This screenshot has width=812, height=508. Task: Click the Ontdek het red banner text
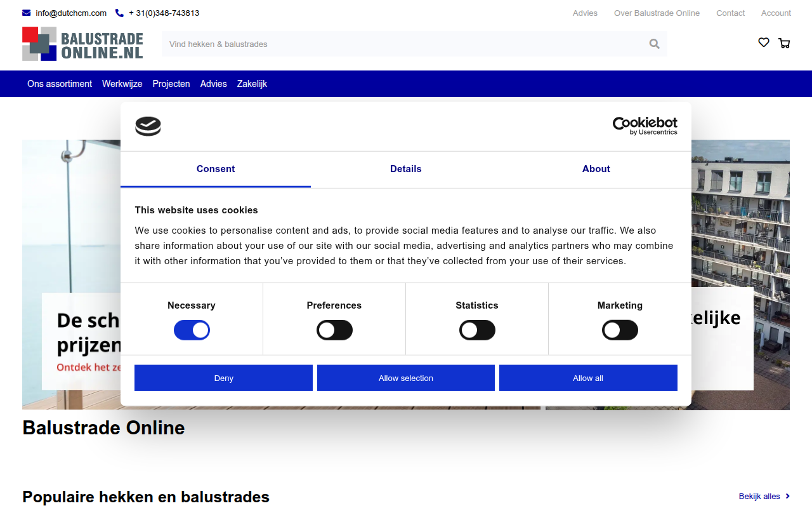[x=88, y=367]
